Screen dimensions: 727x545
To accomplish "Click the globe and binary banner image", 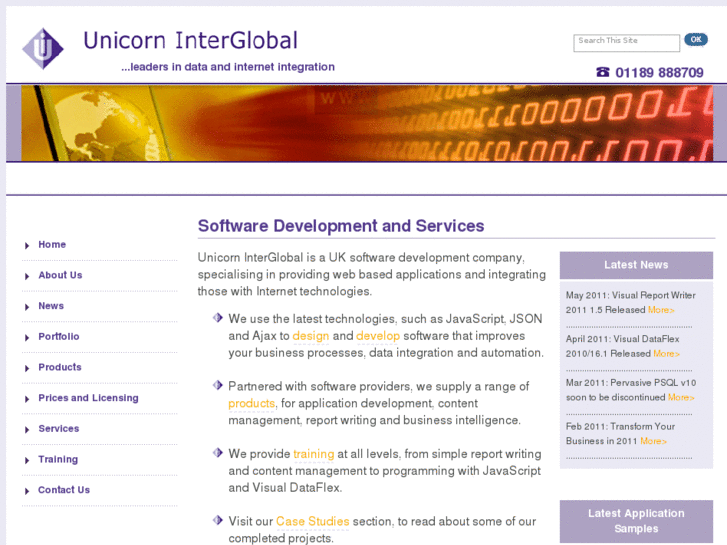I will (x=367, y=123).
